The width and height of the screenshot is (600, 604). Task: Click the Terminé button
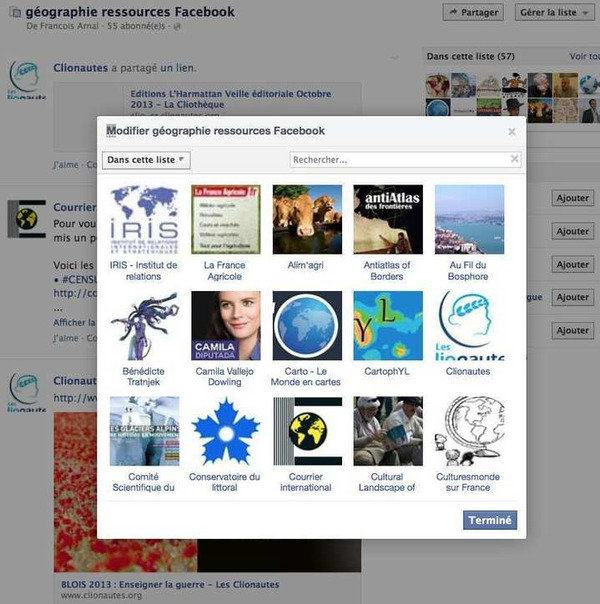[x=490, y=520]
